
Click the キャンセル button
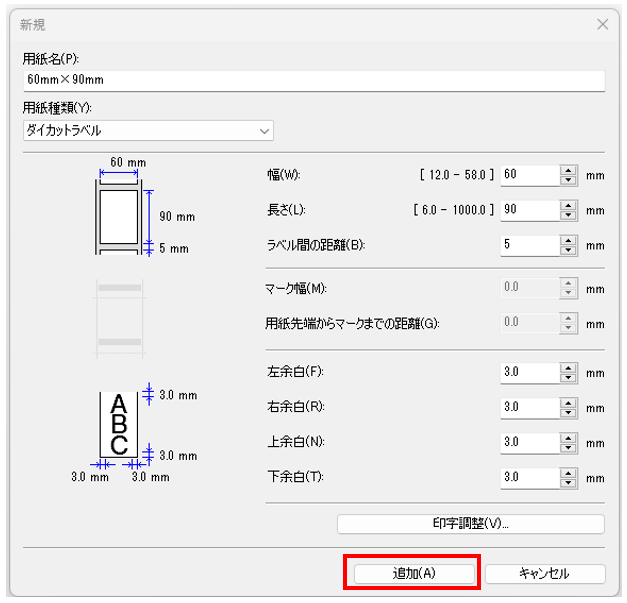point(545,574)
